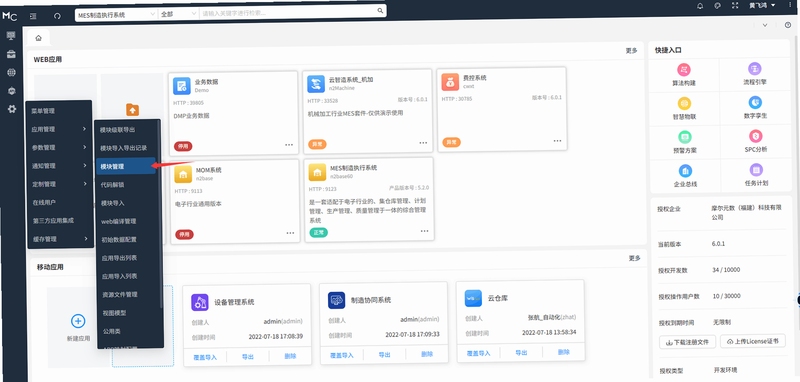Select 模块管理 in the submenu
The height and width of the screenshot is (382, 800).
126,166
